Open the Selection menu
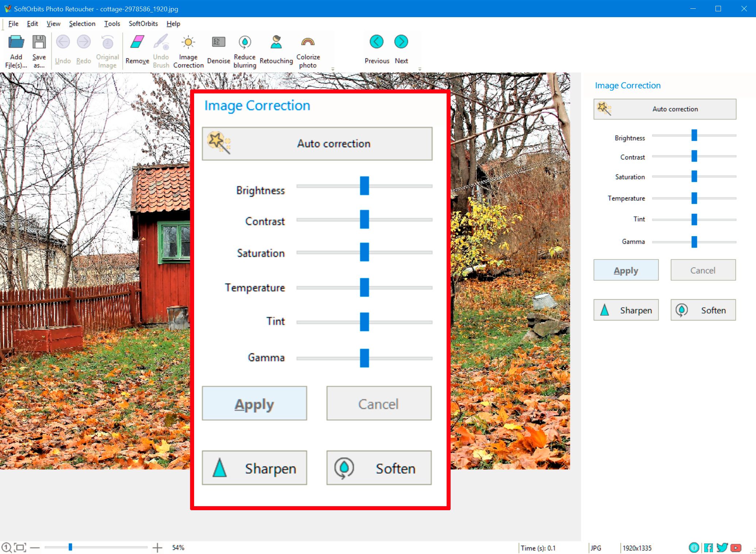The width and height of the screenshot is (756, 554). click(x=82, y=23)
